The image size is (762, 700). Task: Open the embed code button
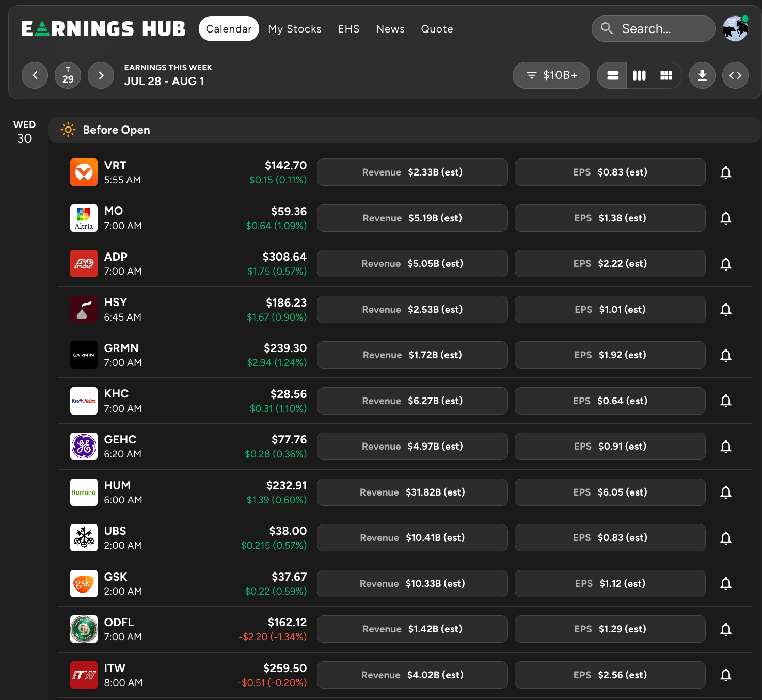tap(735, 75)
